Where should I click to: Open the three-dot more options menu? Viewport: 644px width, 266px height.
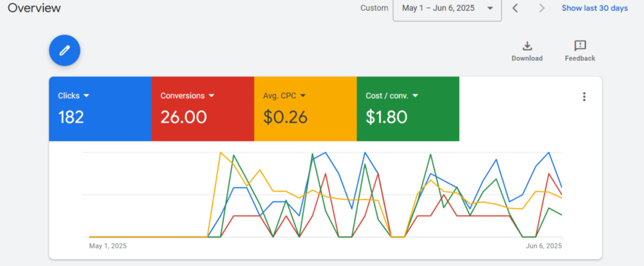click(584, 97)
